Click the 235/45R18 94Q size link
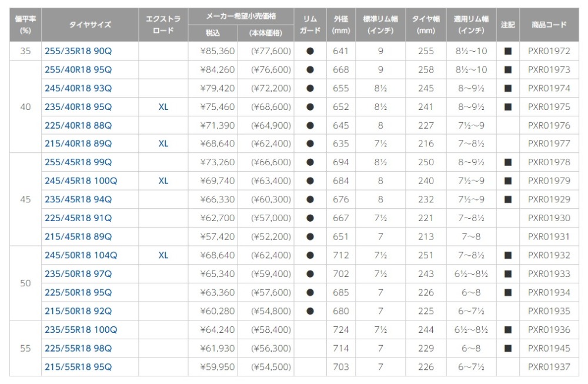Screen dimensions: 588x384 [78, 199]
